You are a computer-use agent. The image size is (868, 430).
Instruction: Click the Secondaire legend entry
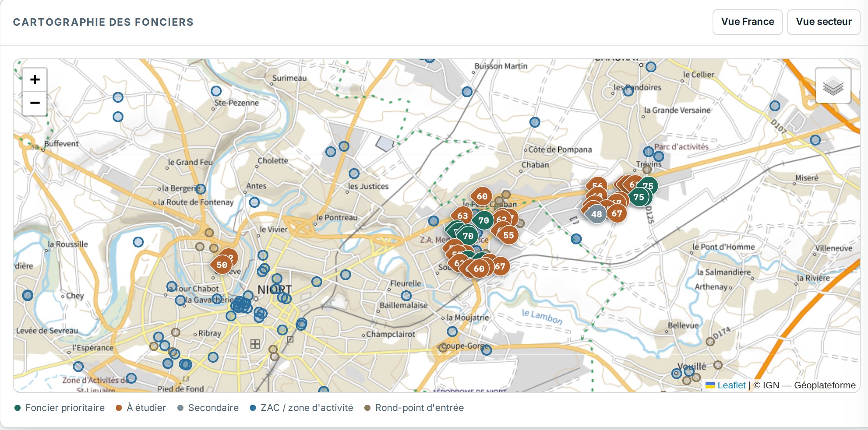click(x=208, y=408)
